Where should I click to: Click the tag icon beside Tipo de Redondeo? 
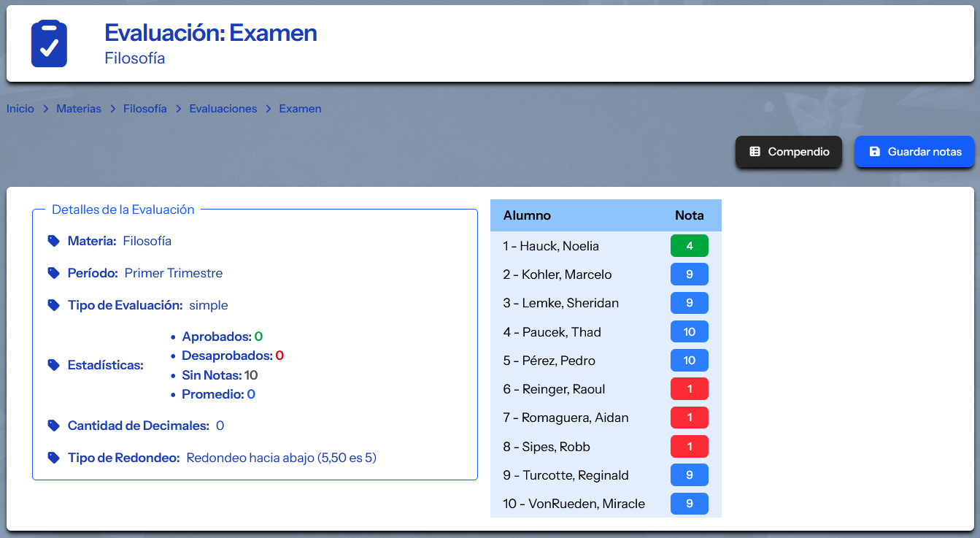[53, 458]
